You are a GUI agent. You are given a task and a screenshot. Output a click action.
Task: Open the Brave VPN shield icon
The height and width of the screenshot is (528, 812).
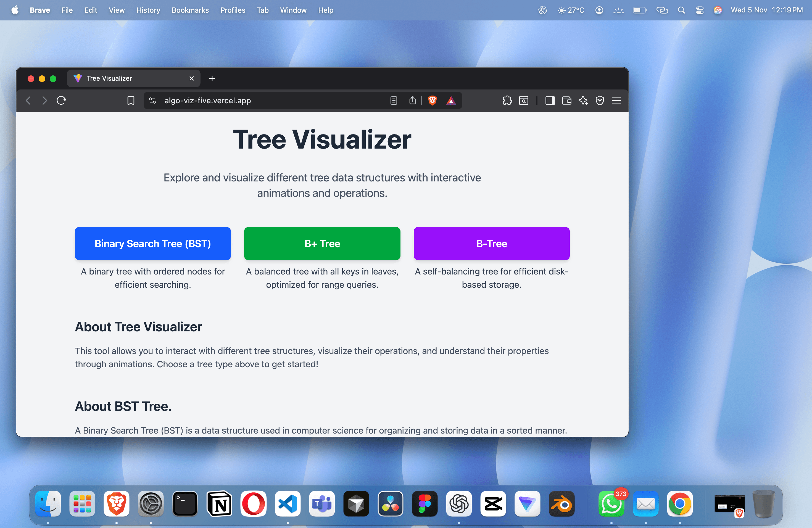click(x=599, y=100)
